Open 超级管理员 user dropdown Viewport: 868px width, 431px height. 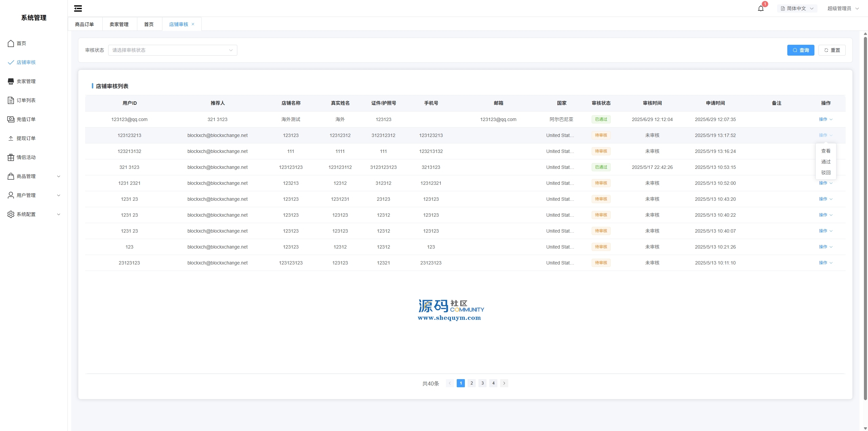pos(843,8)
